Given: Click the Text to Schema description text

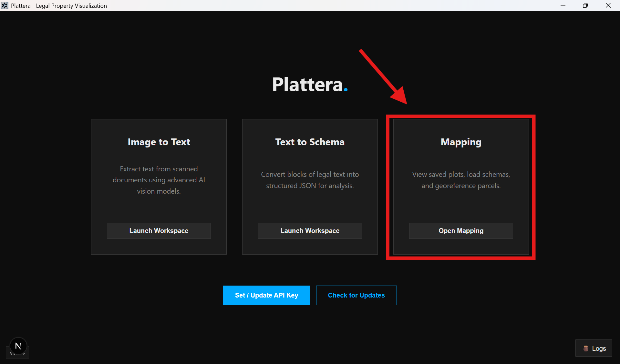Looking at the screenshot, I should point(310,180).
